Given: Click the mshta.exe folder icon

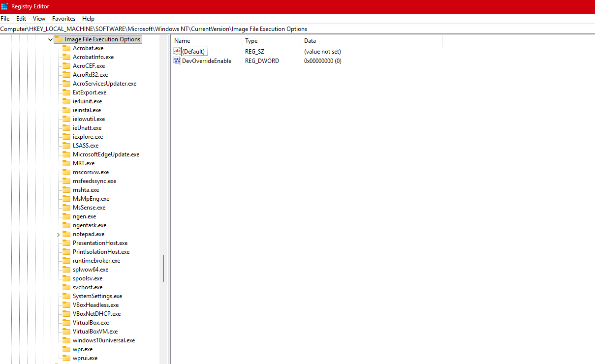Looking at the screenshot, I should 66,190.
